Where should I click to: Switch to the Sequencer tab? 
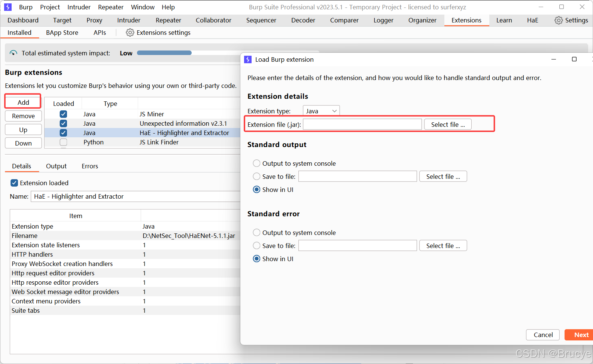click(x=261, y=20)
